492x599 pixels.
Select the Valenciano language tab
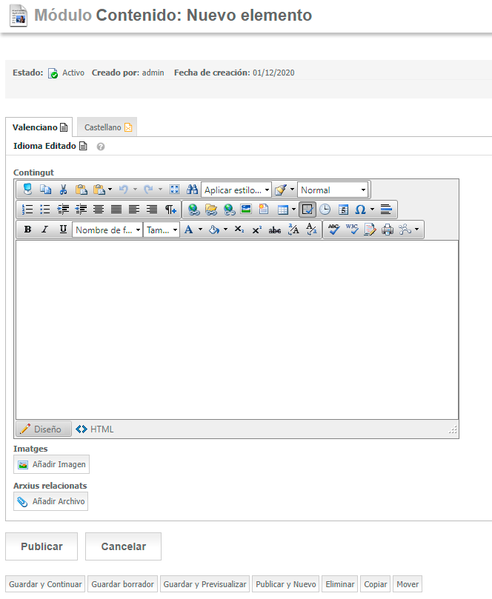coord(39,127)
